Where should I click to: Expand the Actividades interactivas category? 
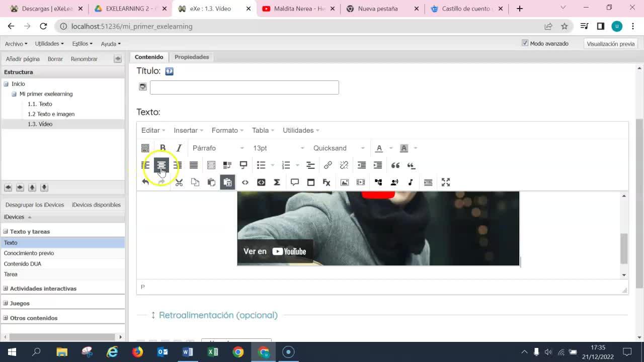6,289
